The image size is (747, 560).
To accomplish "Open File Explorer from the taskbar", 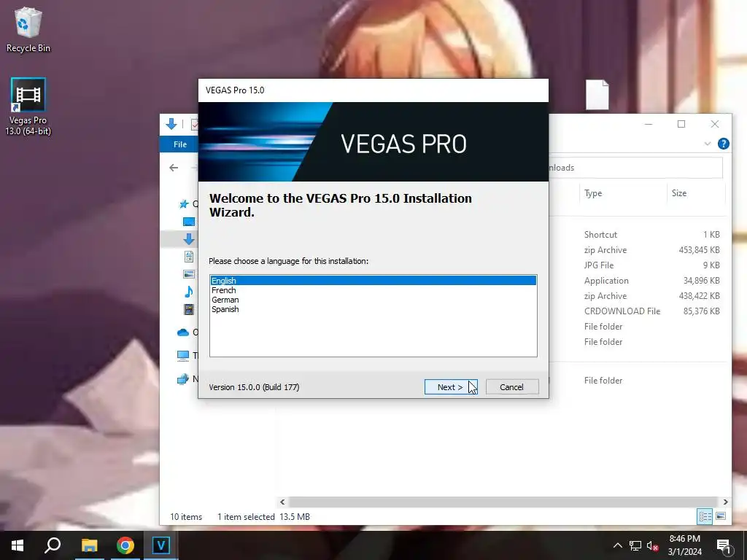I will pos(89,545).
